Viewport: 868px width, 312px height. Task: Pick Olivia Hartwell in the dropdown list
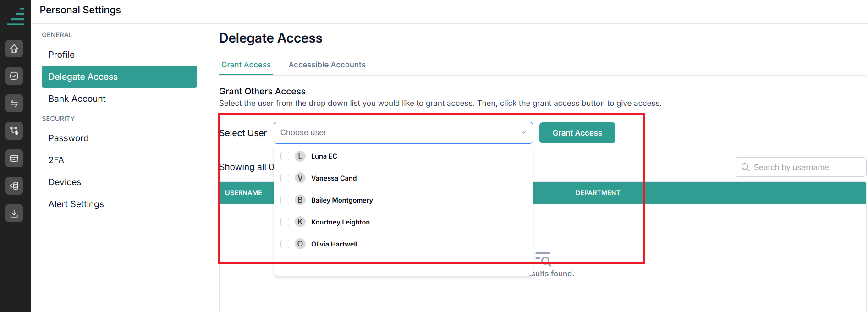pyautogui.click(x=334, y=244)
